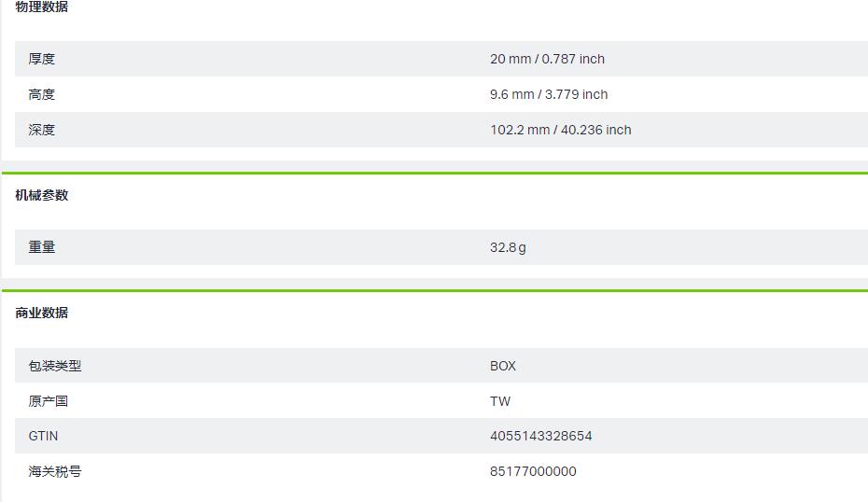
Task: Select the 高度 row label
Action: 41,94
